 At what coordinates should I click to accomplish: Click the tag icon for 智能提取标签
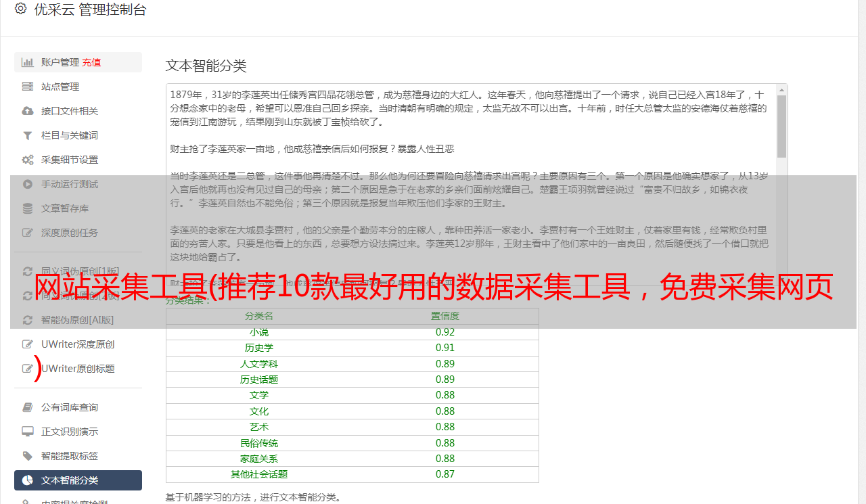pos(28,456)
